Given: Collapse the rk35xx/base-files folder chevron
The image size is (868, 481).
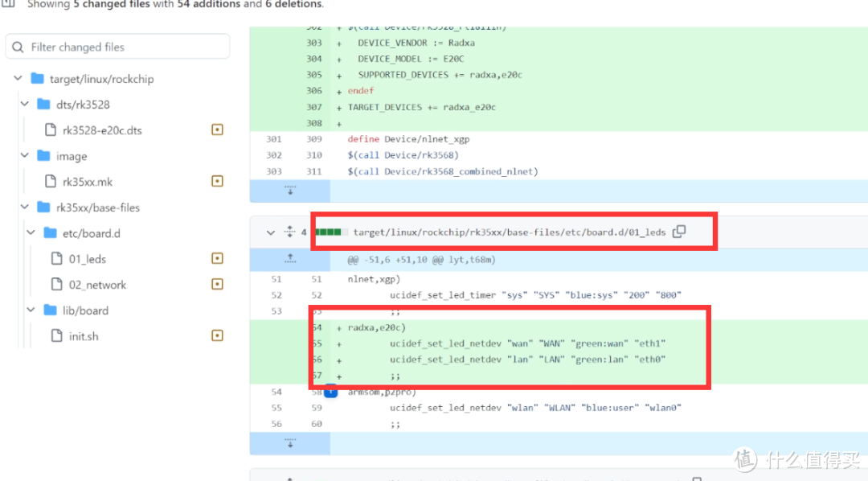Looking at the screenshot, I should click(24, 207).
